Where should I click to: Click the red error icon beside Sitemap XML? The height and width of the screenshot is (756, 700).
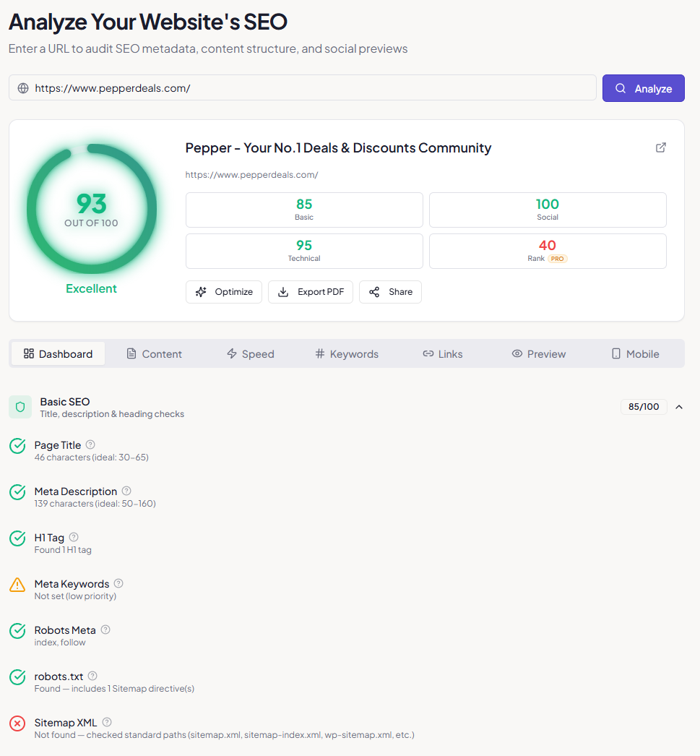pos(17,723)
